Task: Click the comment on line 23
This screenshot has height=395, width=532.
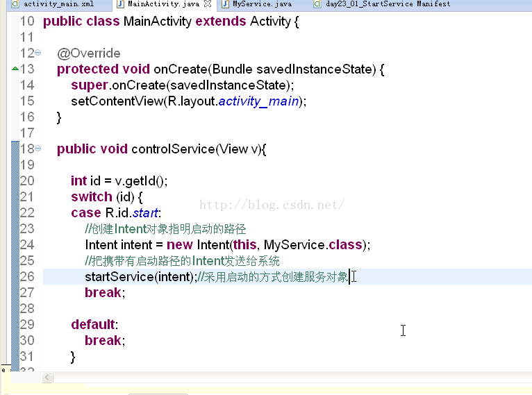Action: click(165, 229)
